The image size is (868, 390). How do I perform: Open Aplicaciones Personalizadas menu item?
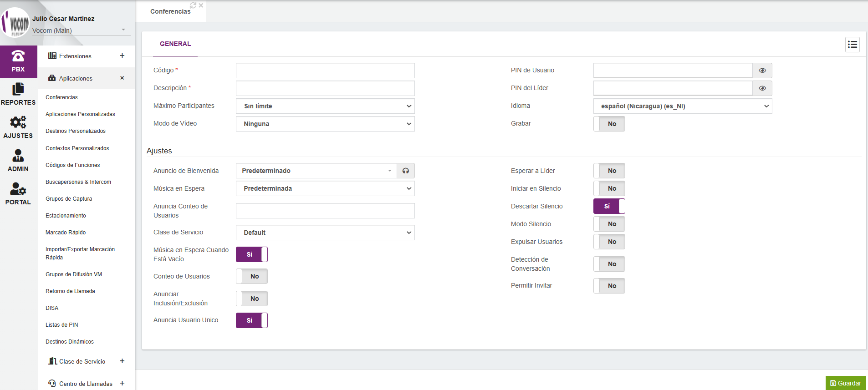coord(80,114)
